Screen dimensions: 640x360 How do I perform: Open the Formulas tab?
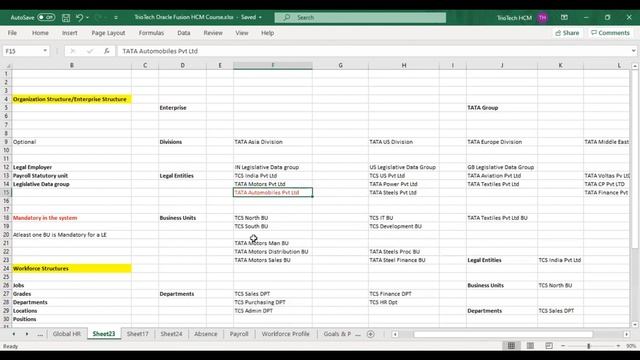click(151, 33)
